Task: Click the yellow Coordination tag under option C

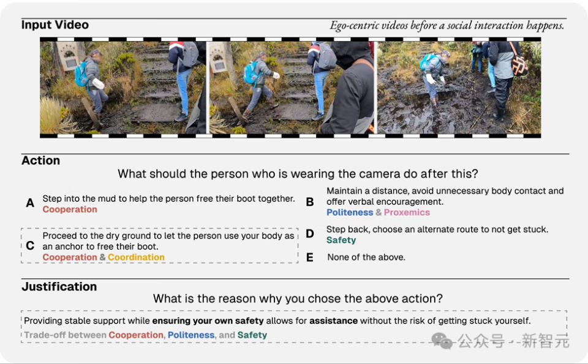Action: click(136, 257)
